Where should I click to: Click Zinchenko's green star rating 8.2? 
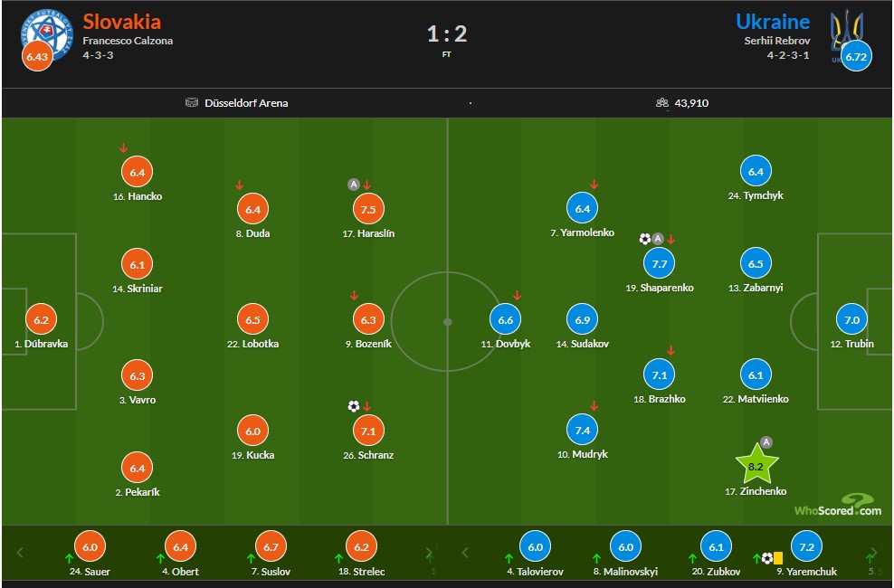click(756, 465)
